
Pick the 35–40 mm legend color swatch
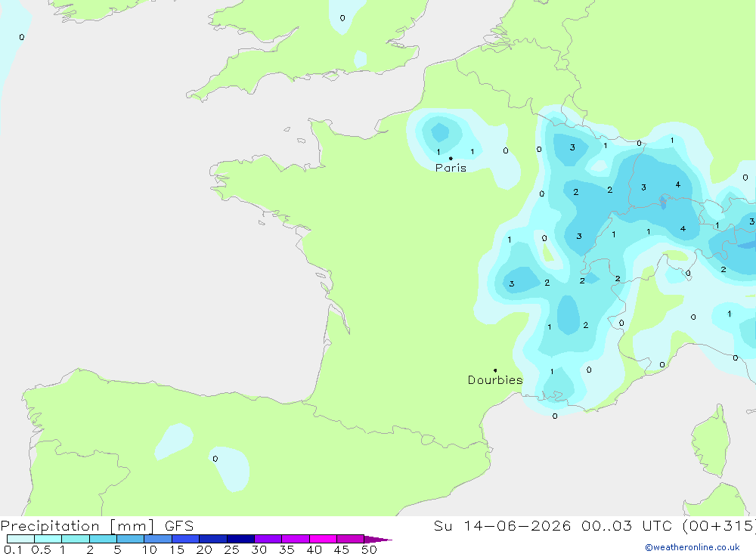[x=295, y=539]
